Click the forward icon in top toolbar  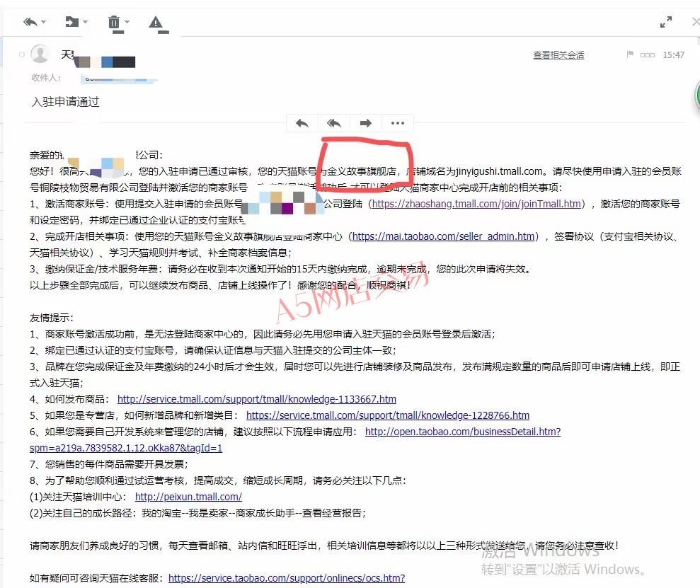click(72, 21)
